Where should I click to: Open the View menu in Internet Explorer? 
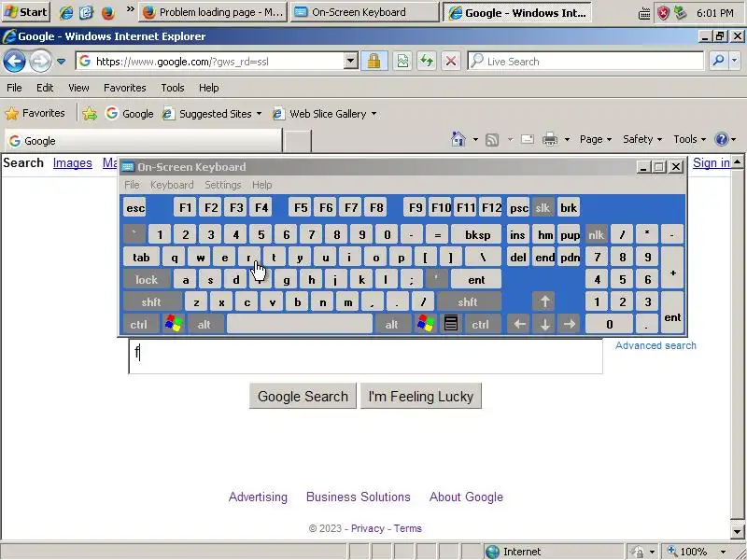point(78,88)
